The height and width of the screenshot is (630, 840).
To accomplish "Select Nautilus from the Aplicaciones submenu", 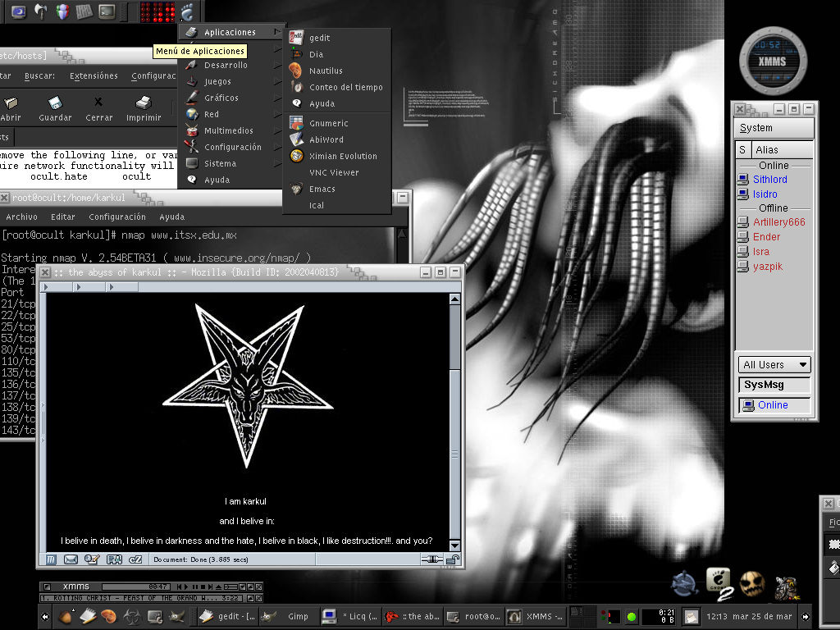I will (x=337, y=71).
